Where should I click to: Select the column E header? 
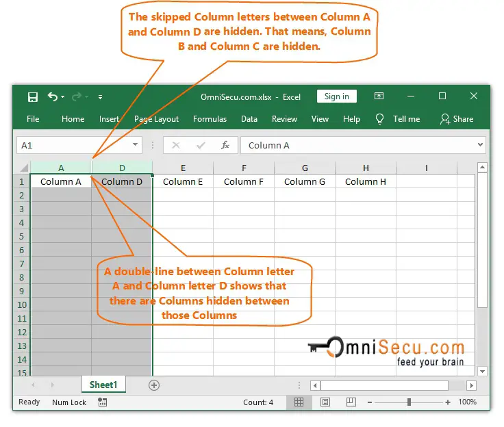coord(183,168)
